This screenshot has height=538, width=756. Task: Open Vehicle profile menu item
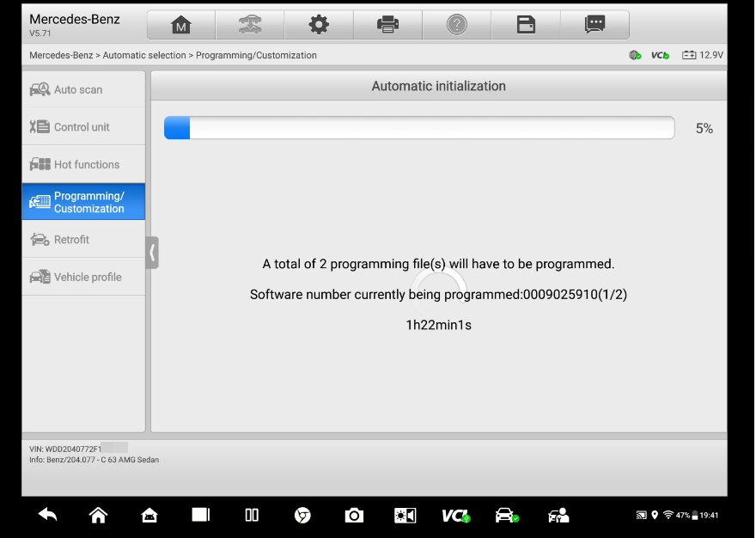(83, 277)
